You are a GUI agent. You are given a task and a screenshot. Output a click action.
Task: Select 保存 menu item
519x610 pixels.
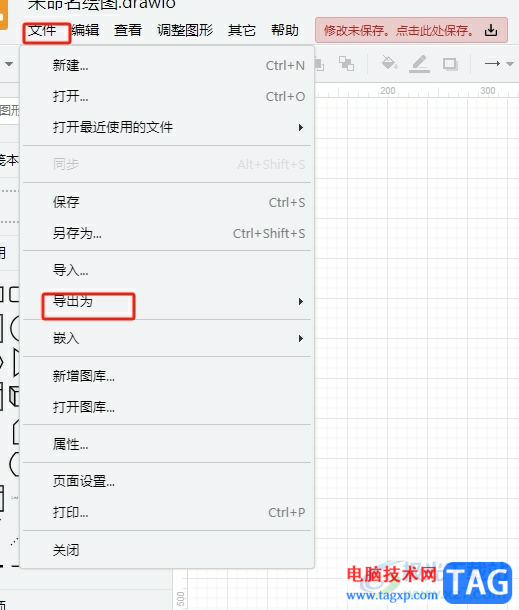coord(167,202)
